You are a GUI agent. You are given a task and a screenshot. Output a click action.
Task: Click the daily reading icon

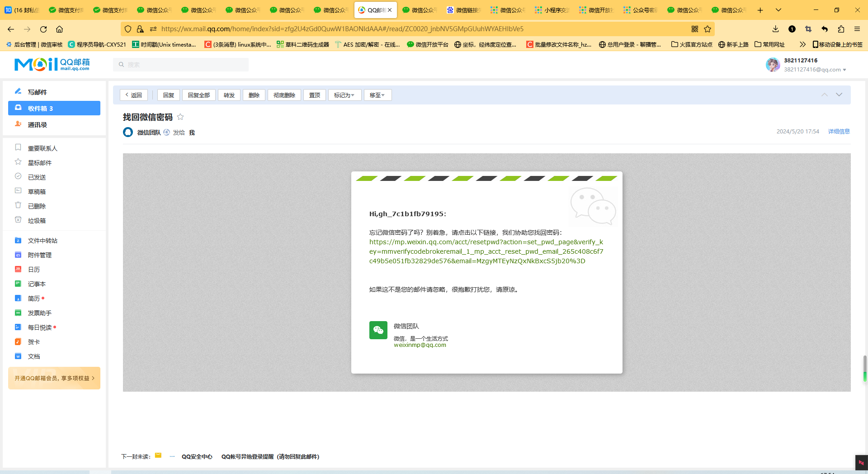pyautogui.click(x=18, y=327)
